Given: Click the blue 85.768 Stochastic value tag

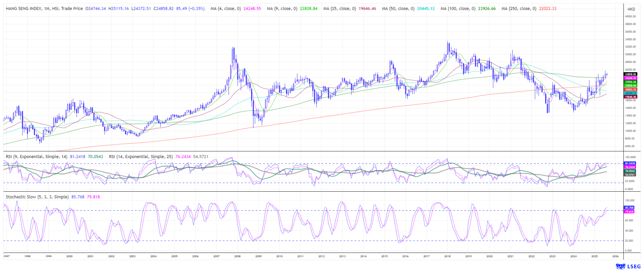Looking at the screenshot, I should coord(629,208).
